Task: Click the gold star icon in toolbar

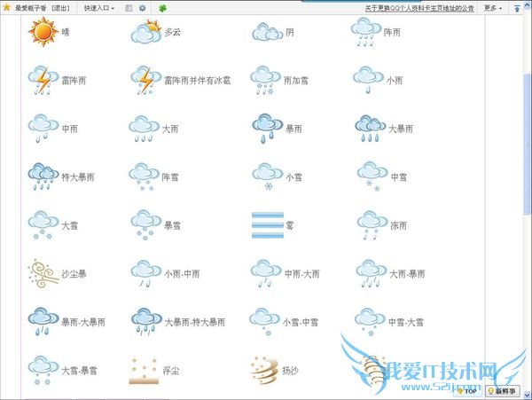Action: (x=6, y=7)
